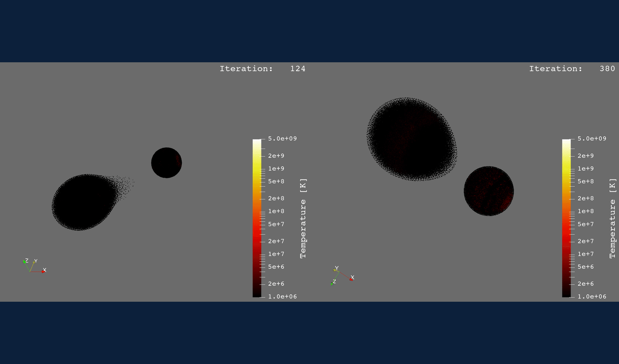Click the Iteration: 124 header label
This screenshot has width=619, height=364.
[263, 68]
